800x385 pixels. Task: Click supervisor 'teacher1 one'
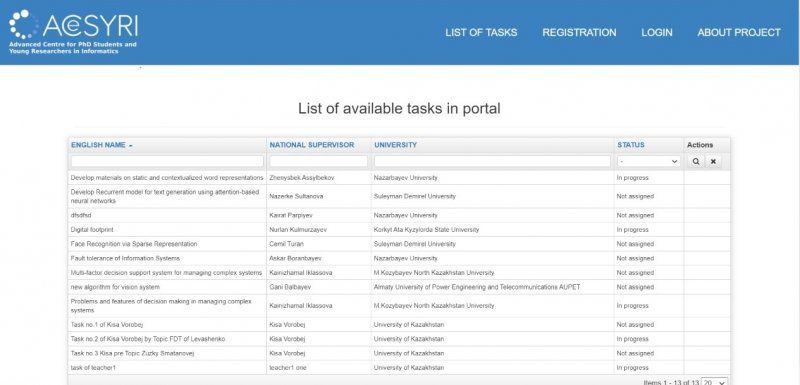288,368
